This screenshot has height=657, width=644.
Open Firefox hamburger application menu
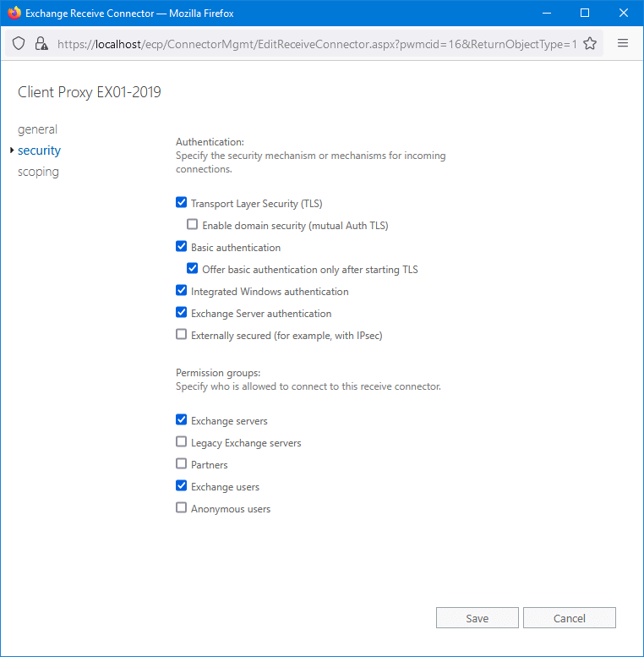(x=623, y=44)
